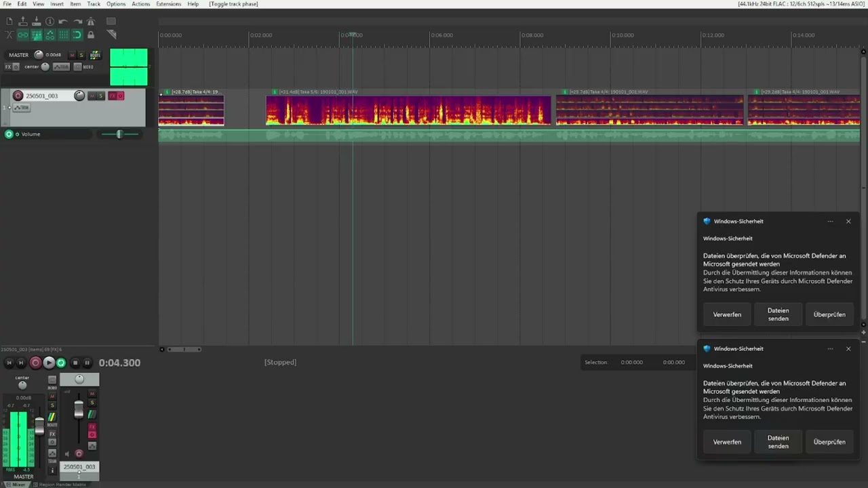
Task: Toggle locking padlock icon
Action: [x=91, y=35]
